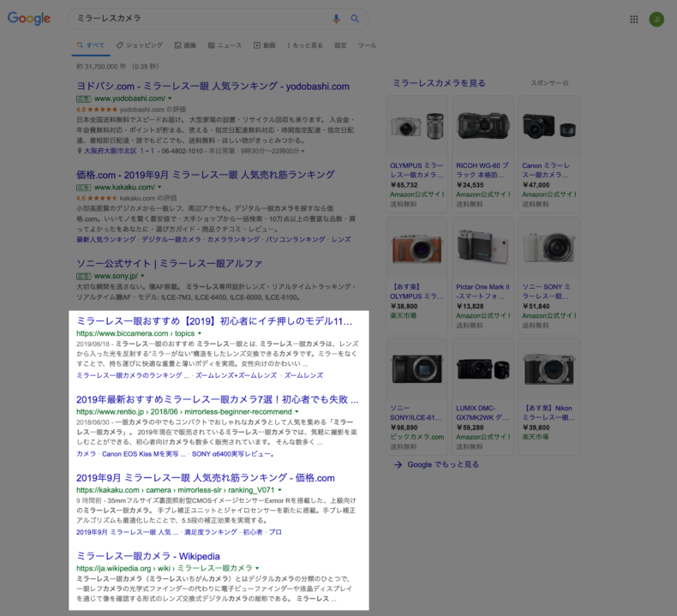Screen dimensions: 677x616
Task: Switch to the ニュース tab
Action: [x=225, y=45]
